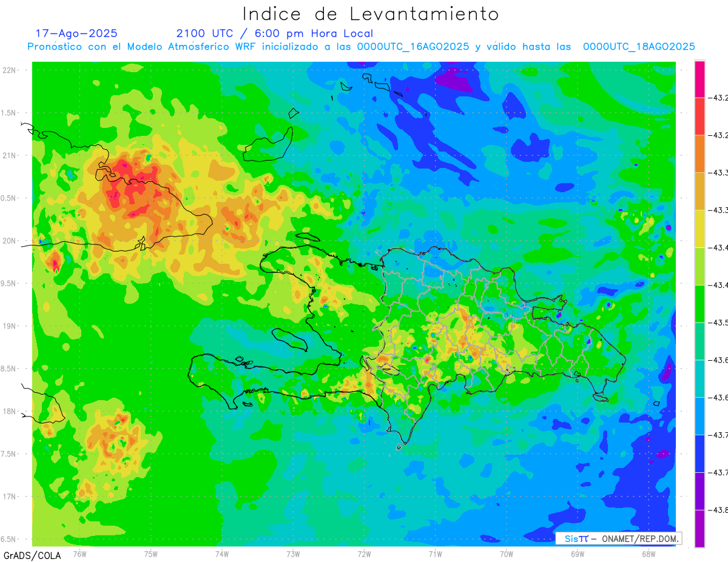Pick the bright yellow color scale segment
The width and height of the screenshot is (728, 562).
(699, 229)
